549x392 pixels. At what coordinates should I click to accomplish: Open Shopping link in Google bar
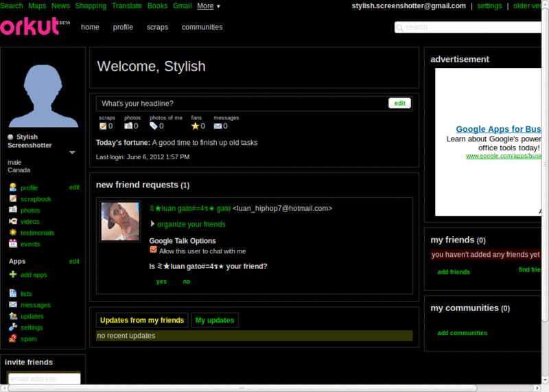coord(91,6)
